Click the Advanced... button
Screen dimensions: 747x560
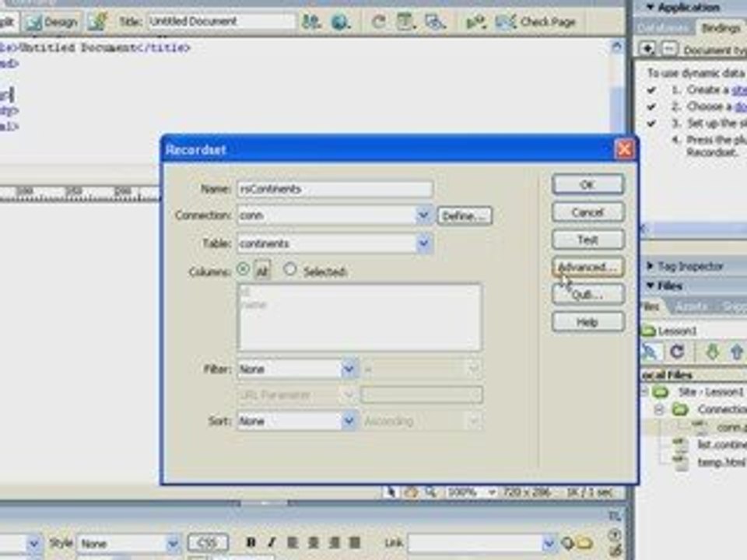coord(587,267)
